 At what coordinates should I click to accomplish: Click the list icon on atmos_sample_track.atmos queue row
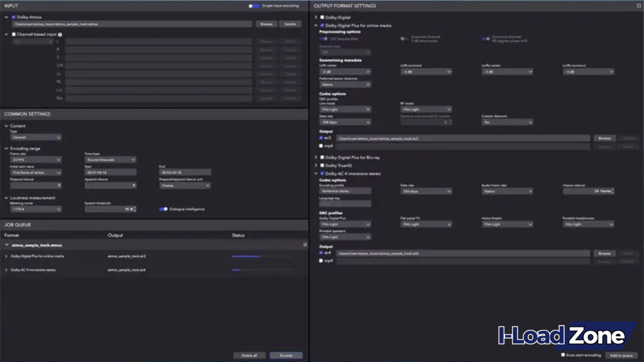coord(305,244)
